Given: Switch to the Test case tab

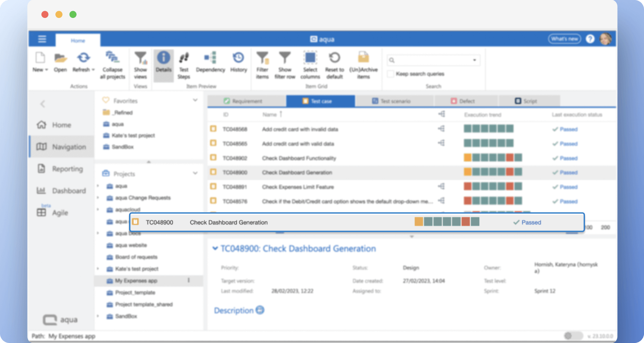Looking at the screenshot, I should point(321,101).
